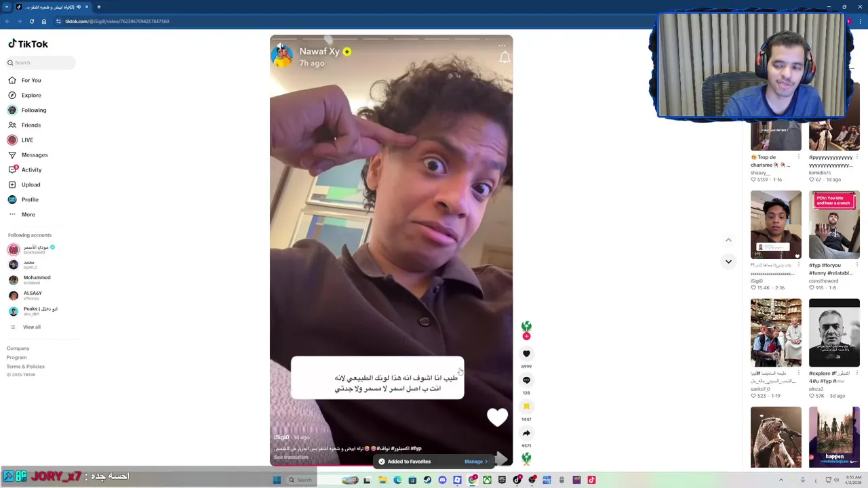Click the browser home button
868x488 pixels.
(x=43, y=21)
